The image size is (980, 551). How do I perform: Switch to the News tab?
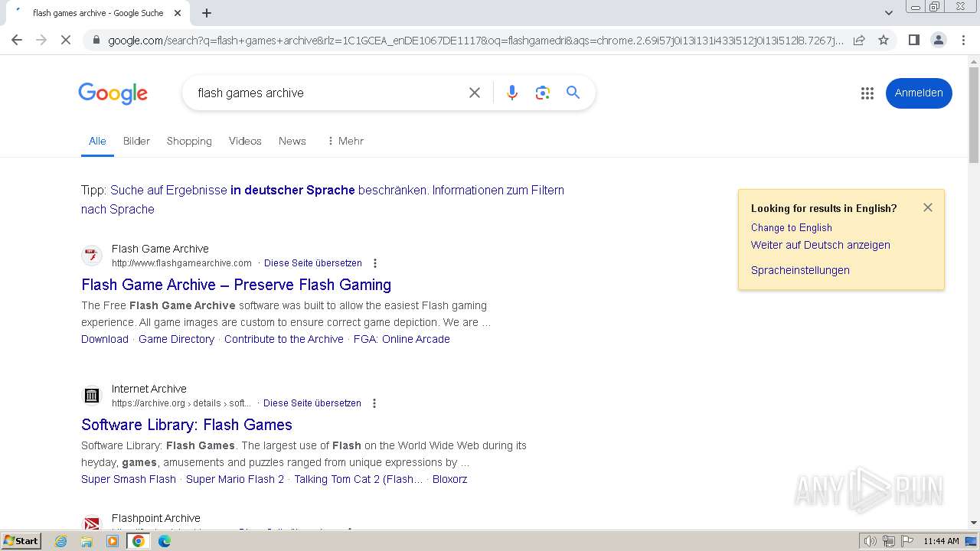tap(292, 141)
